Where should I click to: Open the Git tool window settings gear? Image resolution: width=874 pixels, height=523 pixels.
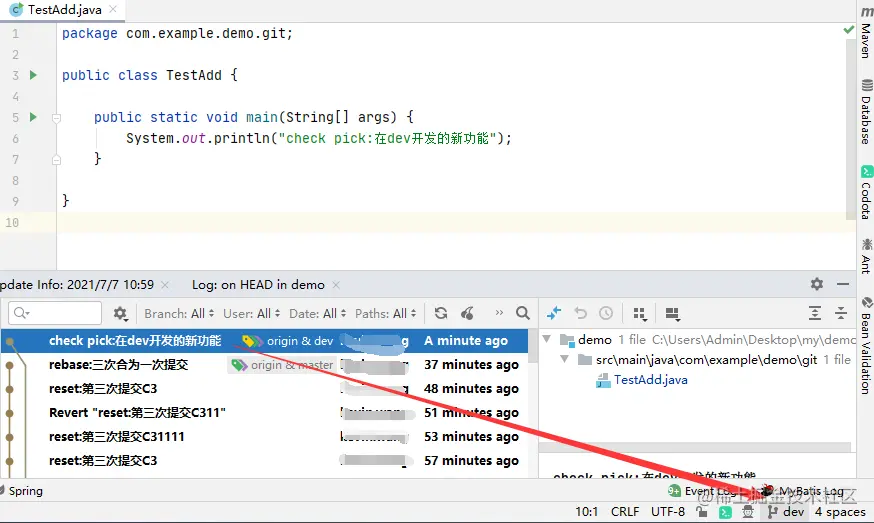[x=817, y=284]
